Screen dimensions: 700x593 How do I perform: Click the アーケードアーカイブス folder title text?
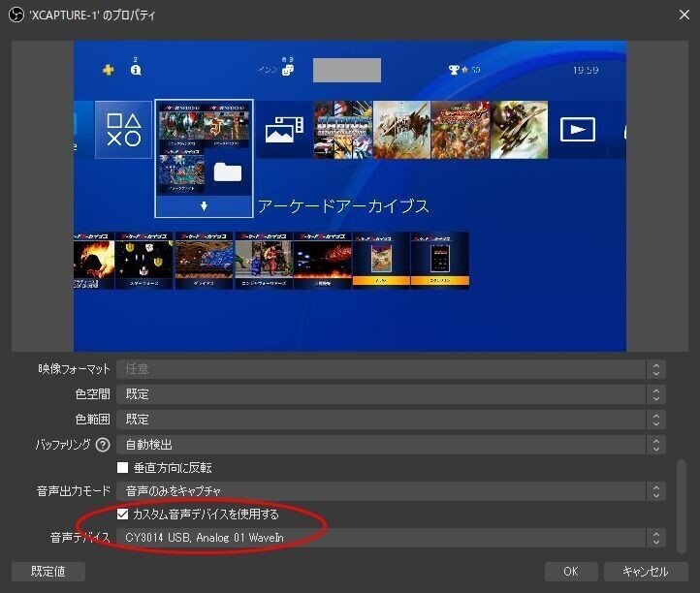click(343, 206)
